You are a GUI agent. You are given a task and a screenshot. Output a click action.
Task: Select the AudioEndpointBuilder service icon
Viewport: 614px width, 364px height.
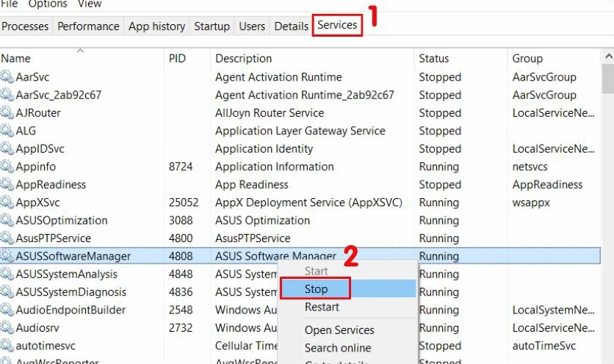(7, 310)
